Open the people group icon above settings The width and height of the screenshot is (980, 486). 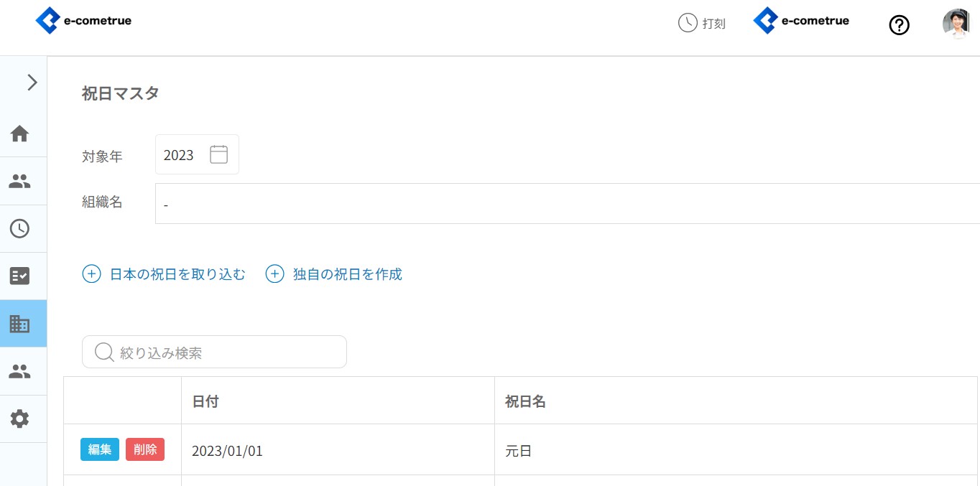pos(19,371)
